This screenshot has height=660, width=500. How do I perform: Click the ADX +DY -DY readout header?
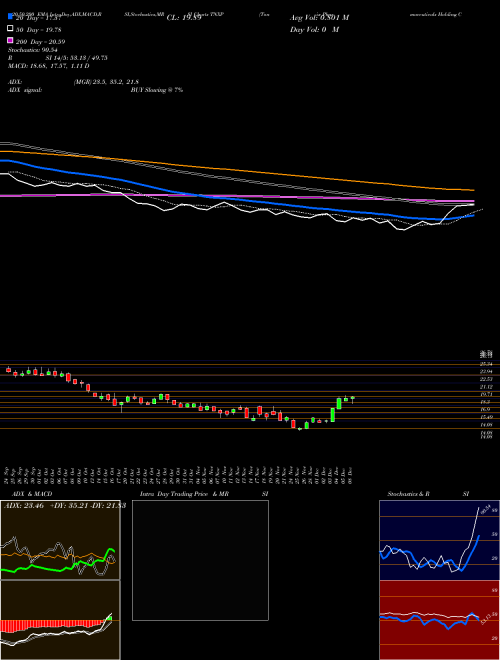pos(65,506)
